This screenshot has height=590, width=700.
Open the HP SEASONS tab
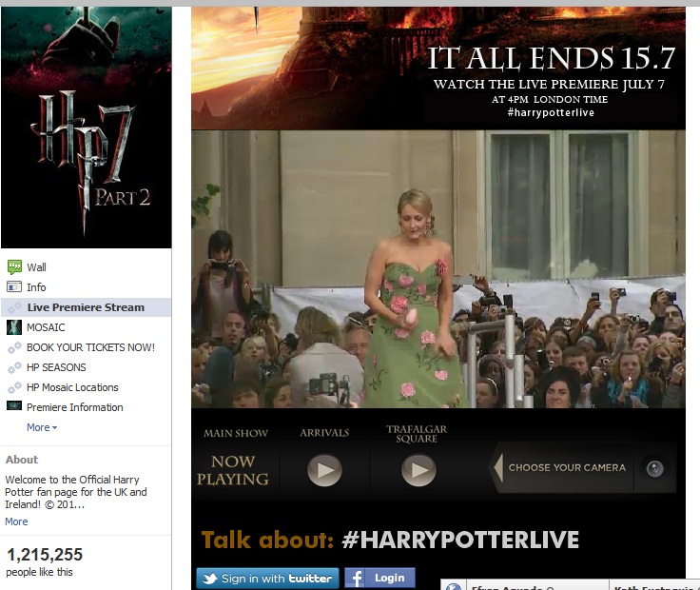pos(56,367)
